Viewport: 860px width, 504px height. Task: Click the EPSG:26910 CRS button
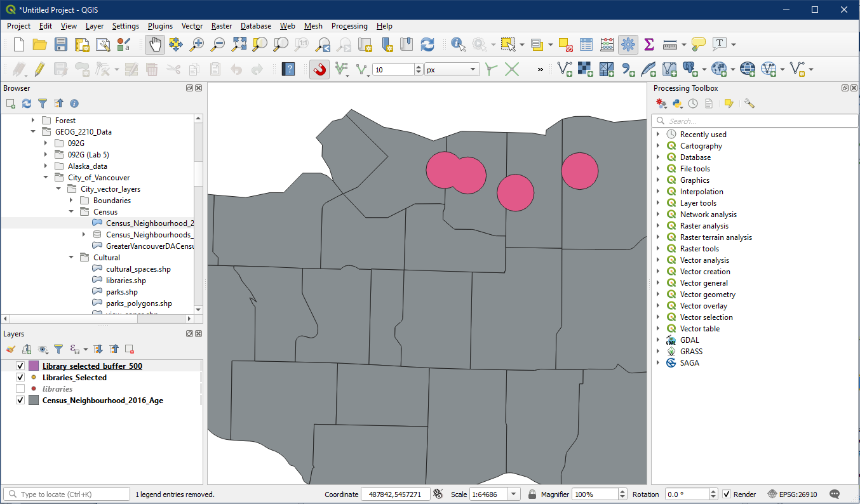(792, 494)
